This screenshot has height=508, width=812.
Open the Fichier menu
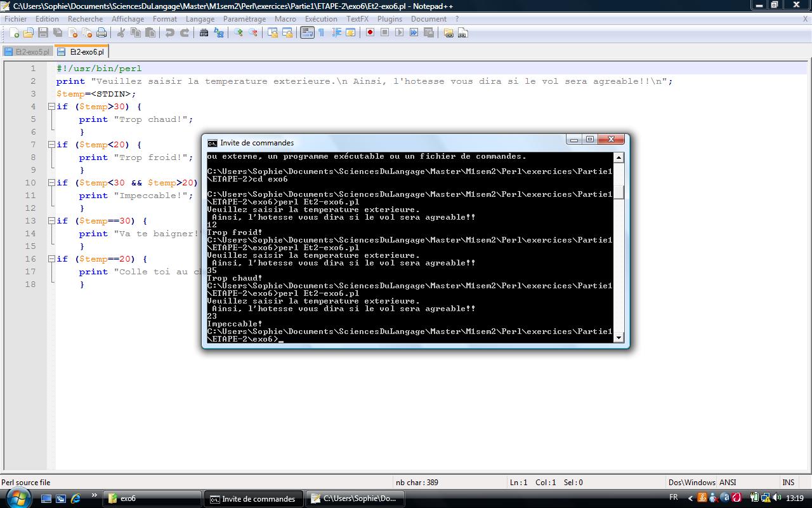click(16, 19)
